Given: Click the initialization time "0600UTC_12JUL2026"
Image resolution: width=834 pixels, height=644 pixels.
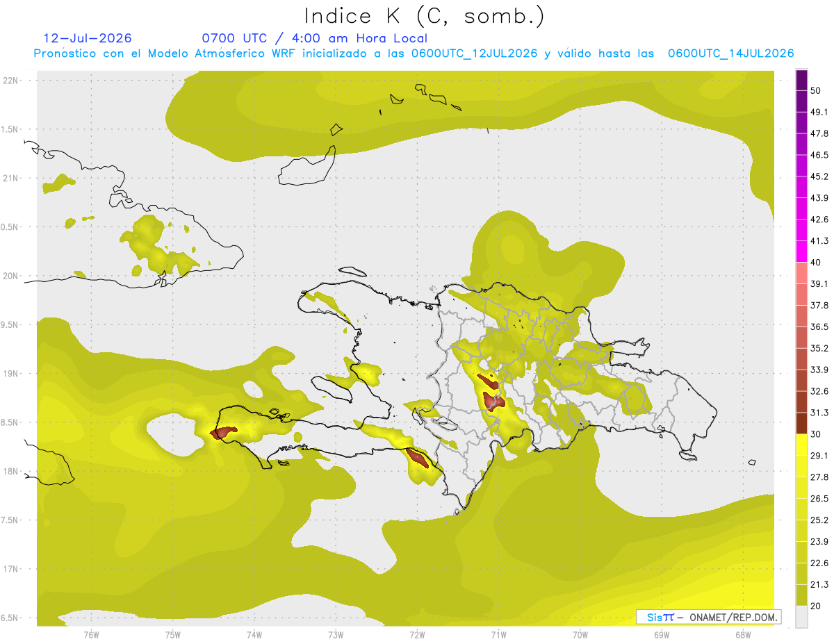Looking at the screenshot, I should (x=474, y=53).
